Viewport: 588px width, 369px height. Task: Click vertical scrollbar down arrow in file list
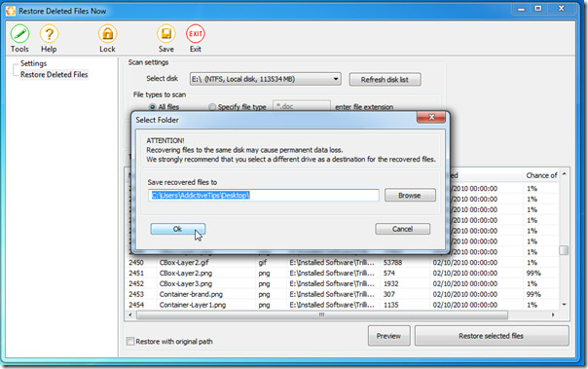tap(564, 305)
